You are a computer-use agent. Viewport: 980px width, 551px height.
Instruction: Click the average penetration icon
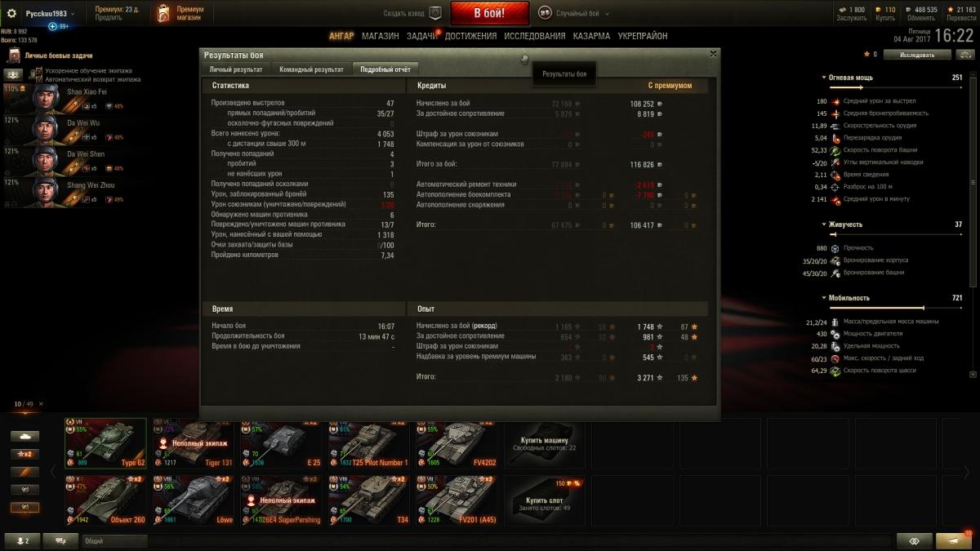pyautogui.click(x=836, y=113)
